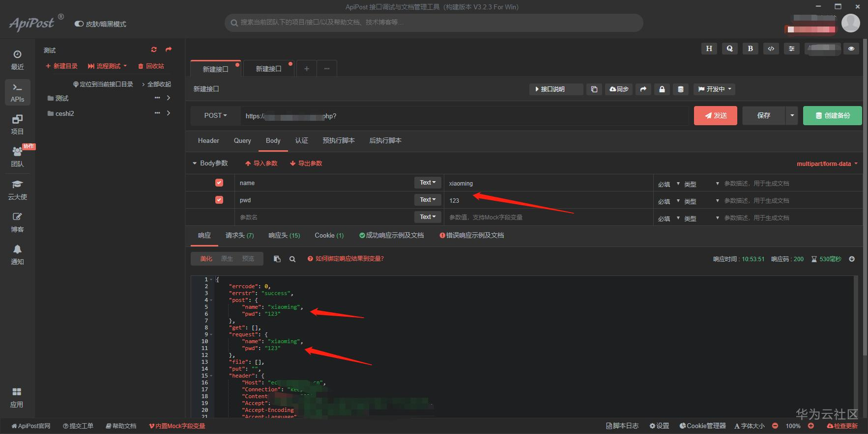This screenshot has width=868, height=434.
Task: Click the 发送 send button
Action: point(716,115)
